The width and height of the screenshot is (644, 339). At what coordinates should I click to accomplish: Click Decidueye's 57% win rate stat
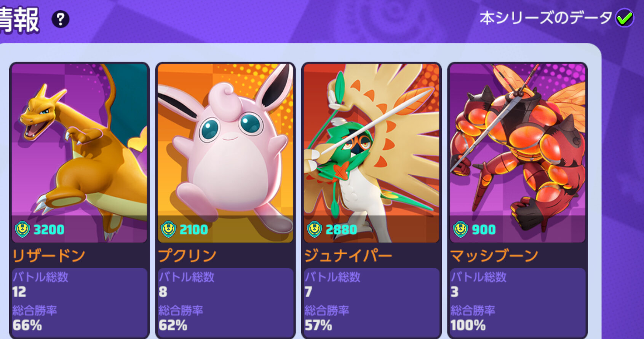[x=318, y=326]
